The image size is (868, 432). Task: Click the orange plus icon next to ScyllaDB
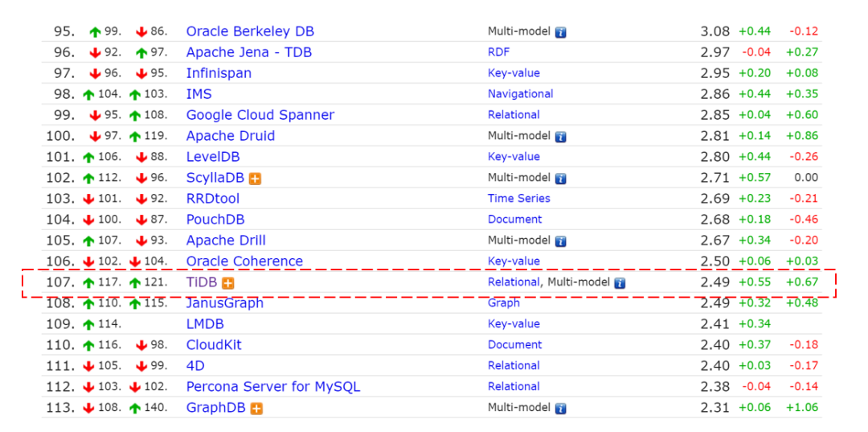coord(255,179)
